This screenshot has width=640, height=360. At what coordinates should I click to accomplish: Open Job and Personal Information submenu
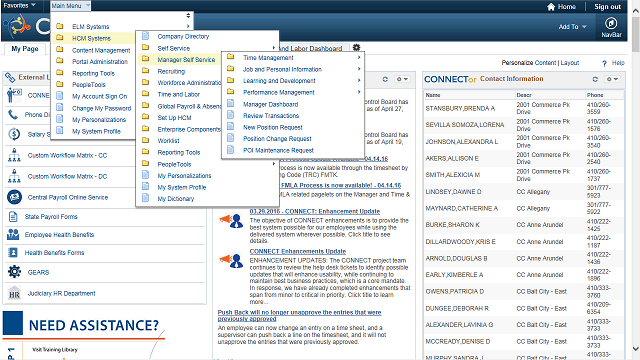282,69
